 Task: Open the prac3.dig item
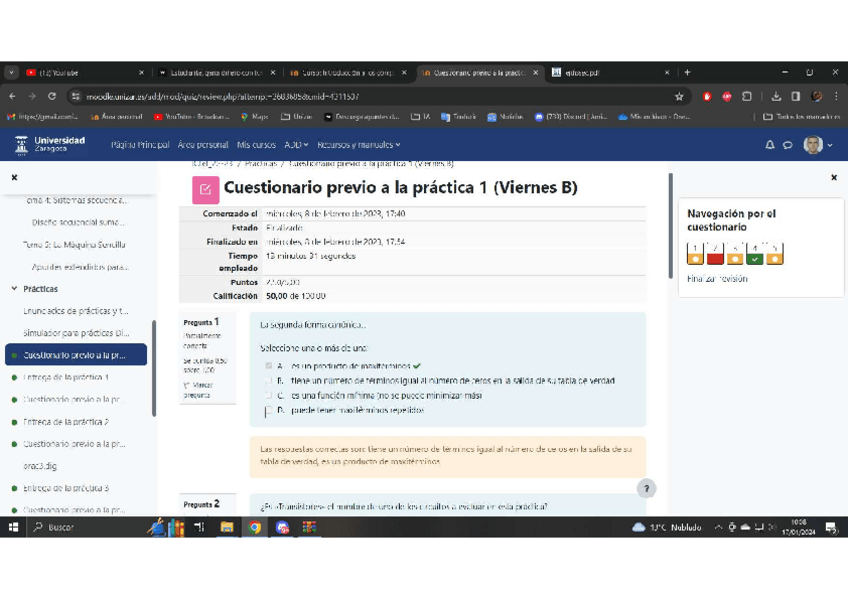coord(39,466)
